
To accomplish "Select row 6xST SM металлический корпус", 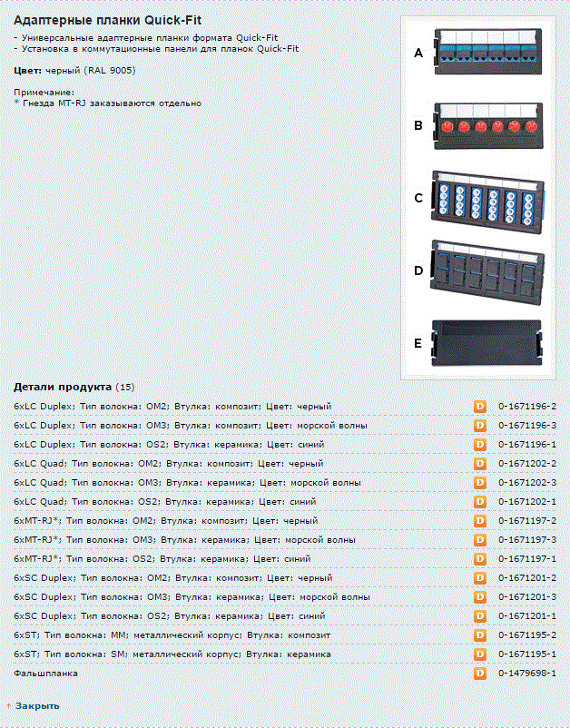I will click(x=172, y=654).
